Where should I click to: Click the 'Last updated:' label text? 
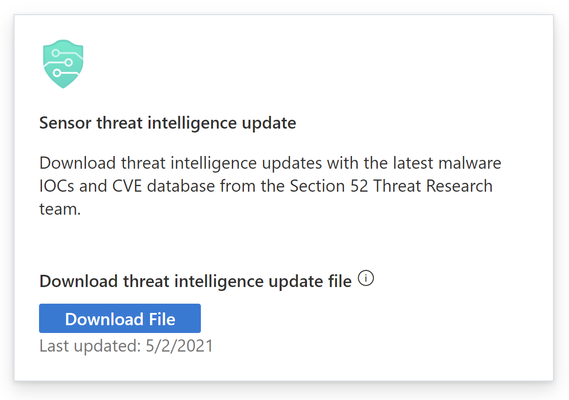click(x=90, y=346)
